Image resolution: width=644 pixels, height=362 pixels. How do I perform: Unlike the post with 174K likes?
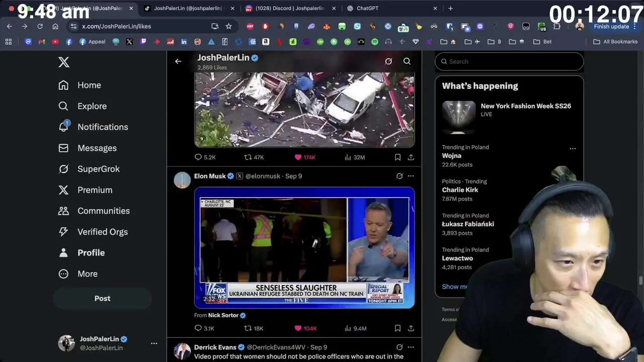coord(305,157)
